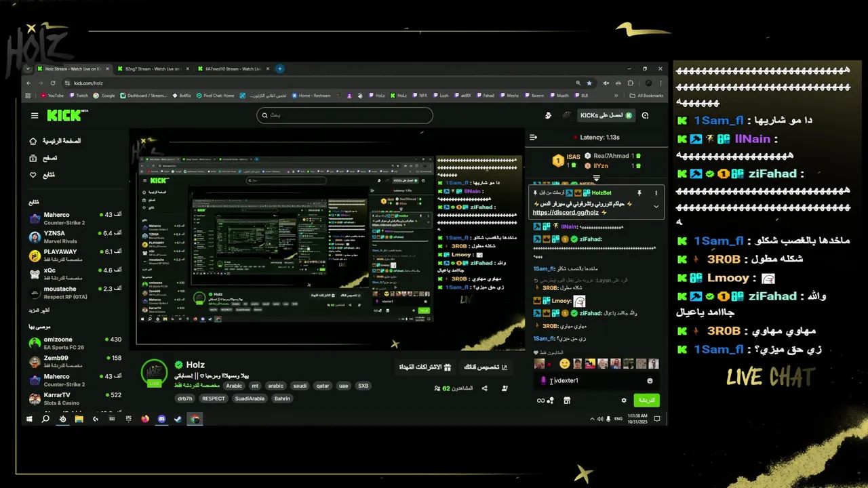Open the YouTube bookmark
Screen dimensions: 868x488
(52, 96)
